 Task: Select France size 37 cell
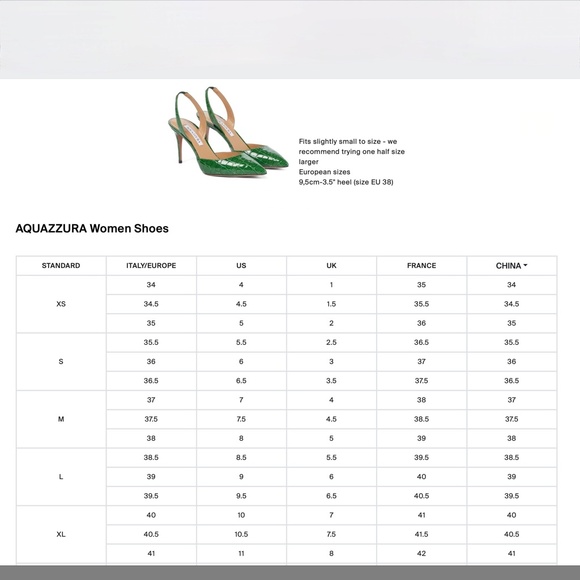421,361
